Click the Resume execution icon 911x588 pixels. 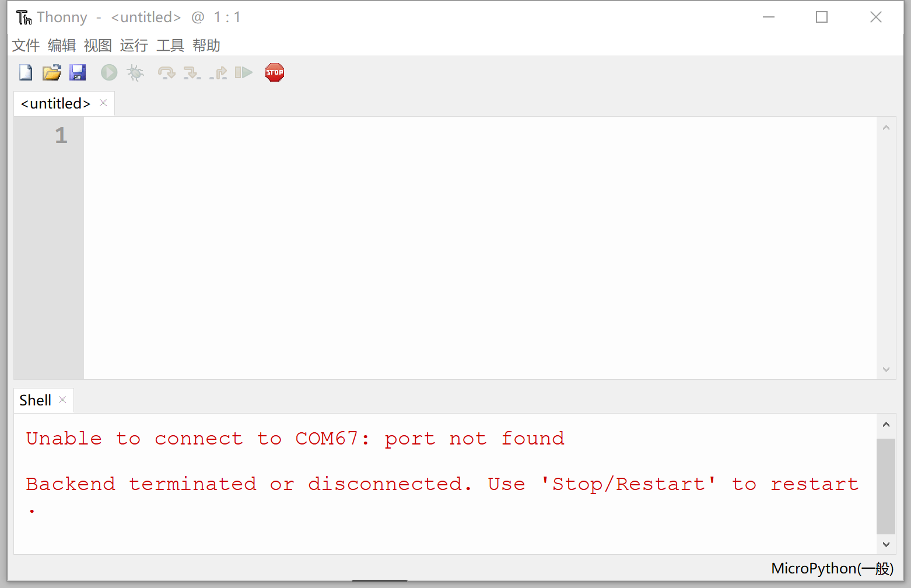coord(244,73)
